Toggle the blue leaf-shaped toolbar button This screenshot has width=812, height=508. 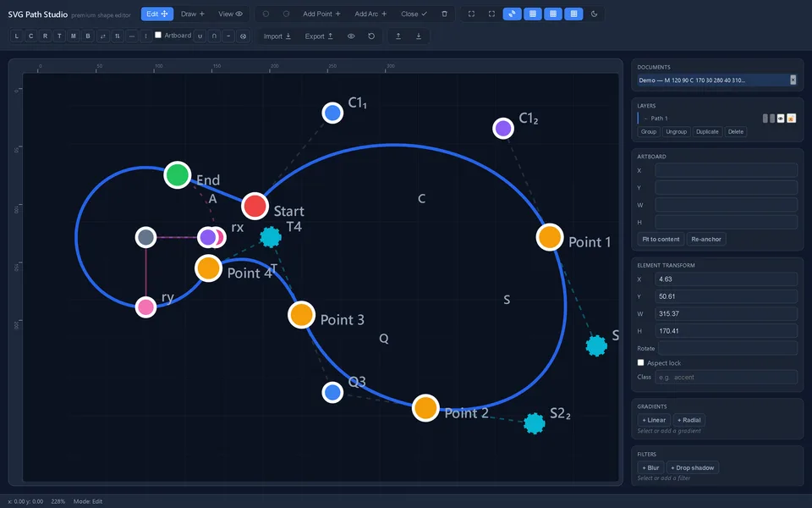[x=512, y=14]
